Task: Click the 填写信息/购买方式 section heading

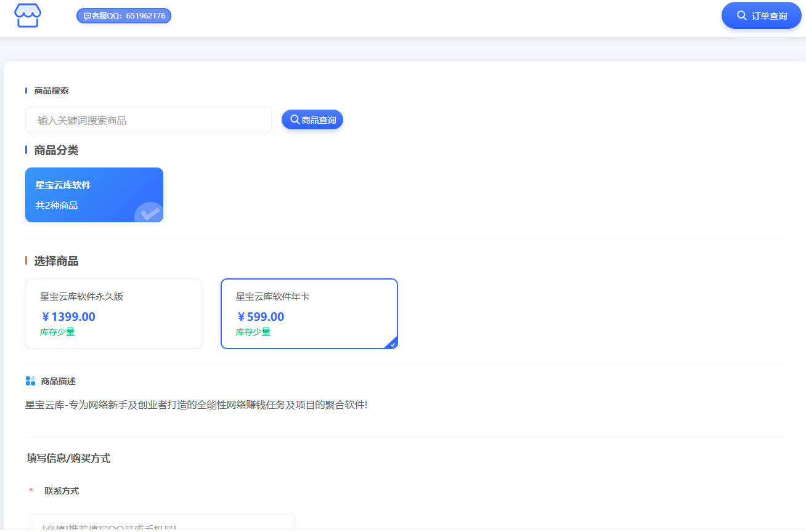Action: click(68, 458)
